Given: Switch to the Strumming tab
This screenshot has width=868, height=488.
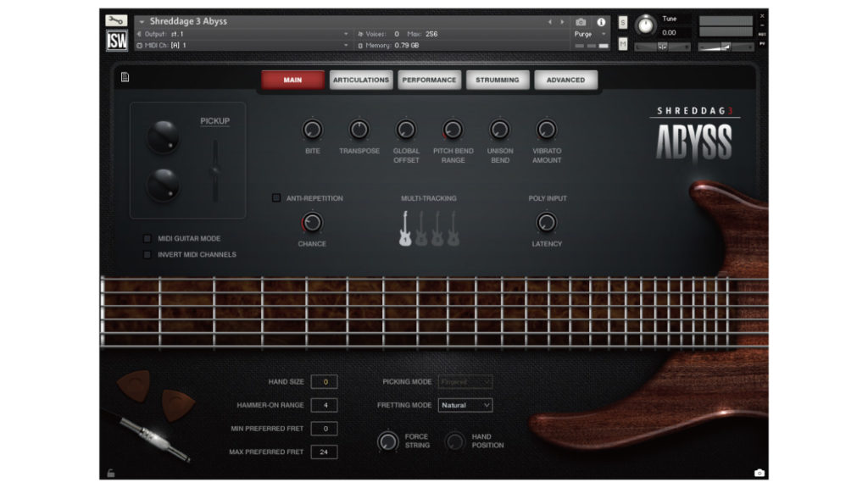Looking at the screenshot, I should [x=497, y=80].
